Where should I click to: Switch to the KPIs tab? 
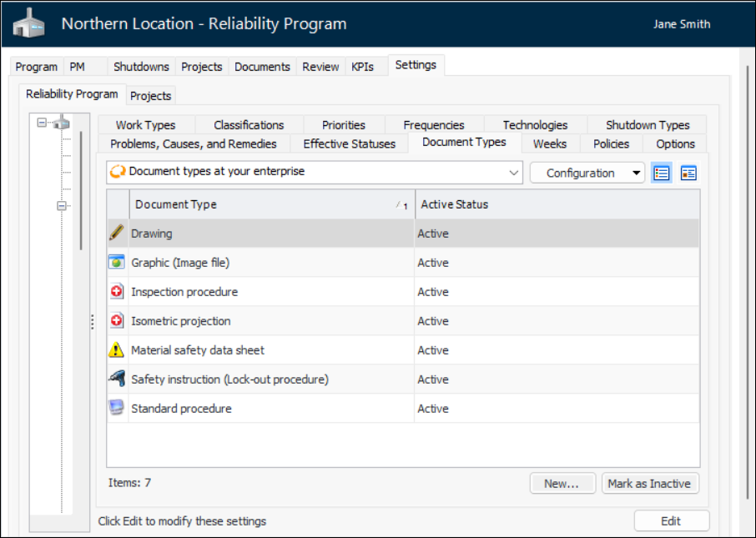click(363, 67)
